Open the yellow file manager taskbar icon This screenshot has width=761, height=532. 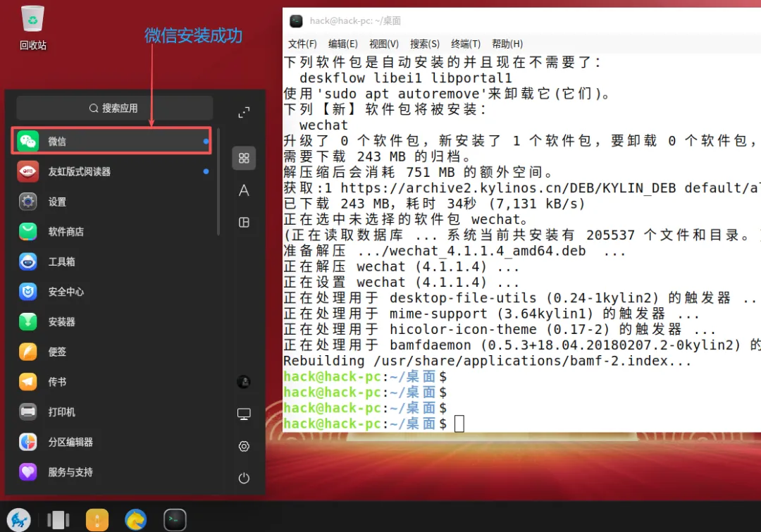pos(97,520)
